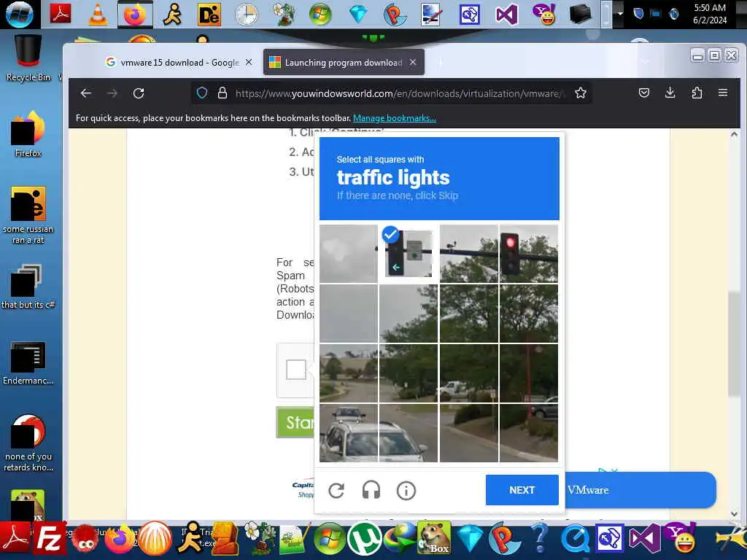Open the CAPTCHA help info icon
This screenshot has width=747, height=560.
406,491
